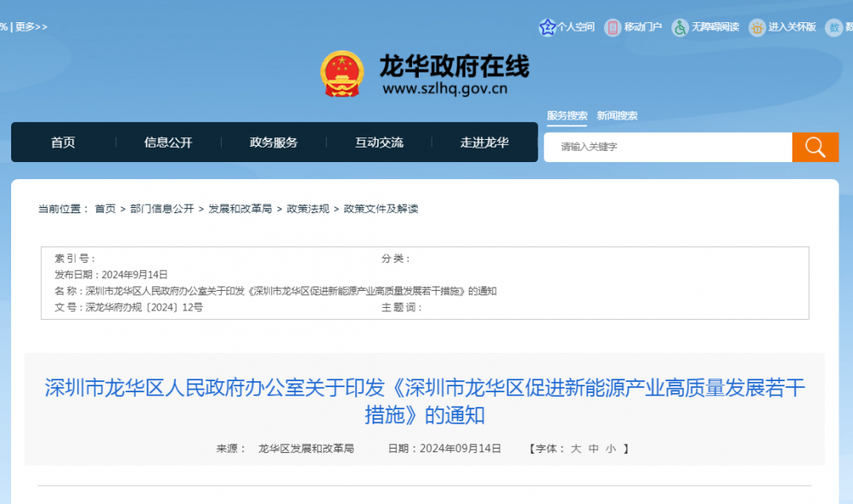Open 政策法规 breadcrumb link
The image size is (853, 504).
(307, 209)
